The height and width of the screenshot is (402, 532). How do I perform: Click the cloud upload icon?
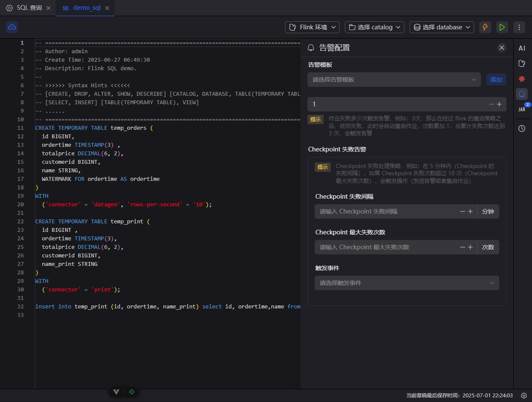tap(12, 27)
